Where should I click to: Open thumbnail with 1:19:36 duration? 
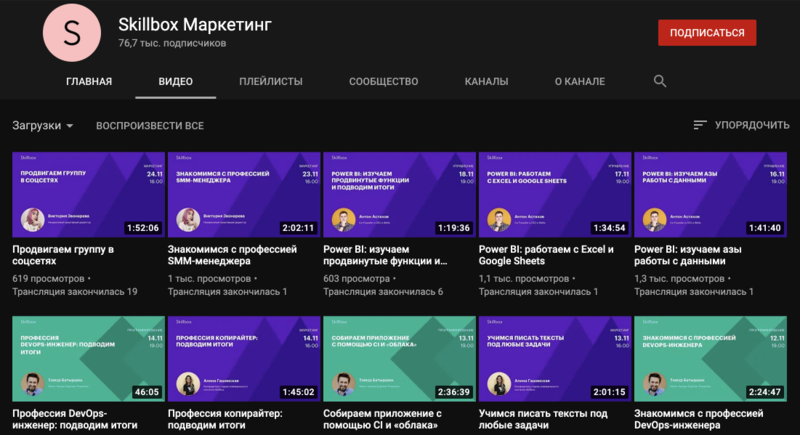pos(399,194)
